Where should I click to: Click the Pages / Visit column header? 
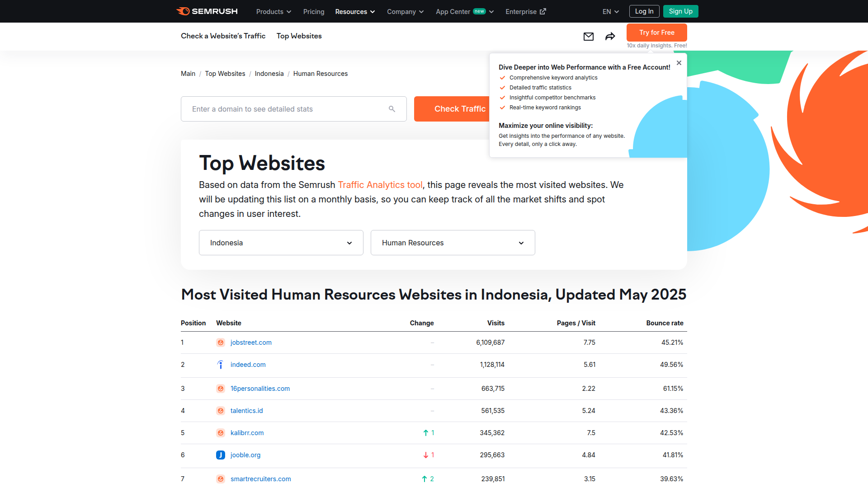pos(576,323)
